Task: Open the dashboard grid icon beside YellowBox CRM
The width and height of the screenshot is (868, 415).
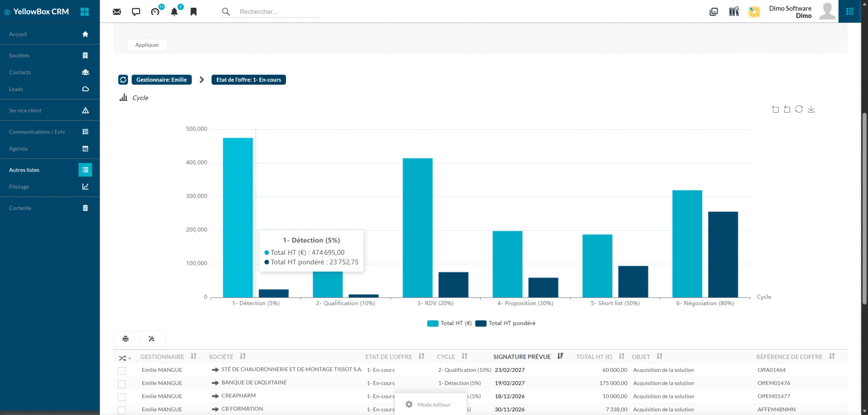Action: point(84,12)
